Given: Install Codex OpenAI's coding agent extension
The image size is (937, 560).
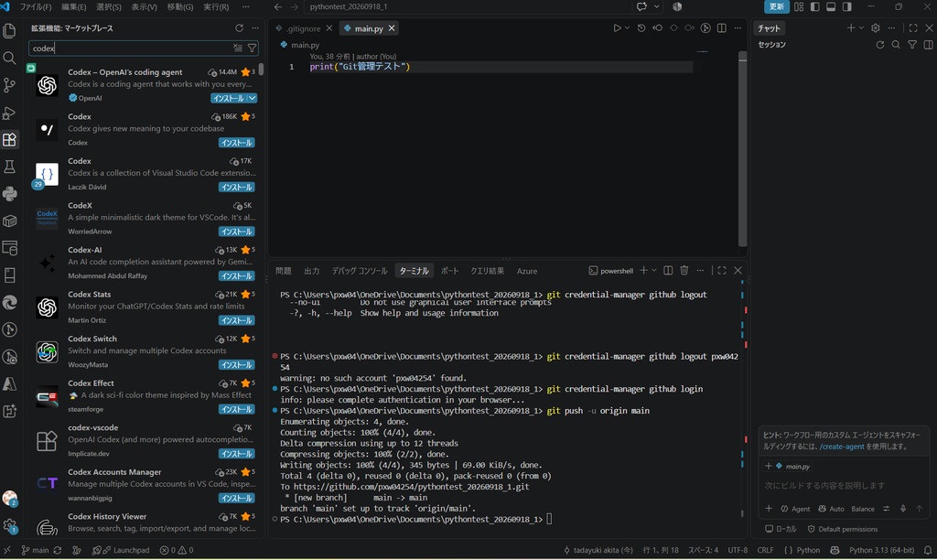Looking at the screenshot, I should tap(228, 98).
